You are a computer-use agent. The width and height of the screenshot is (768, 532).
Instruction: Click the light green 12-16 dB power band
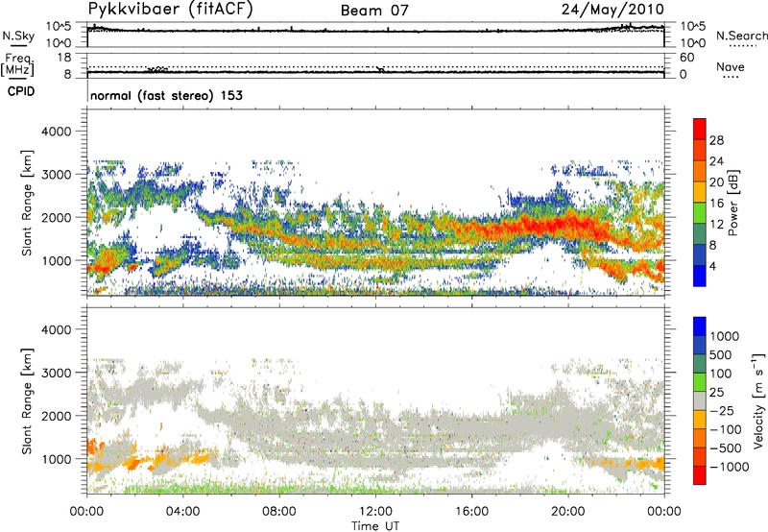click(700, 212)
